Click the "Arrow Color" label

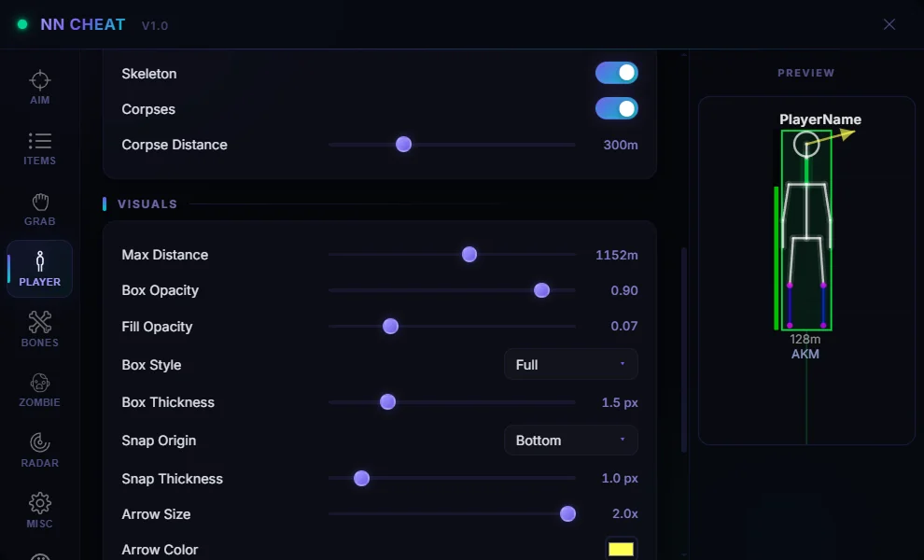(x=160, y=550)
